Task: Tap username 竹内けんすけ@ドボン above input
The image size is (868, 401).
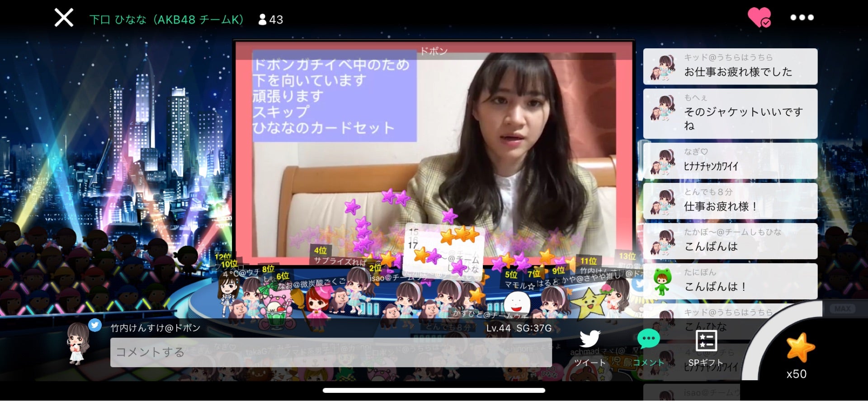Action: click(x=156, y=328)
